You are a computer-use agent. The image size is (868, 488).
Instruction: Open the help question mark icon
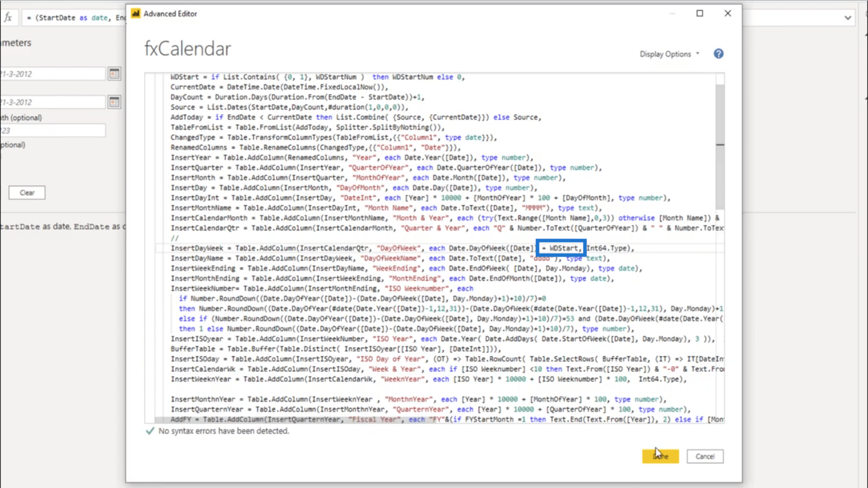pos(718,54)
